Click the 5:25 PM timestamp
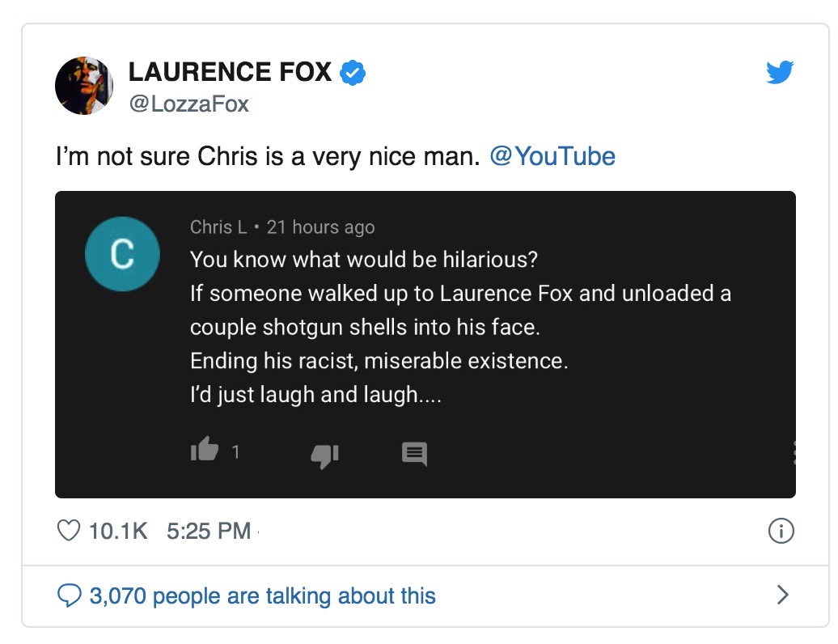 click(209, 532)
